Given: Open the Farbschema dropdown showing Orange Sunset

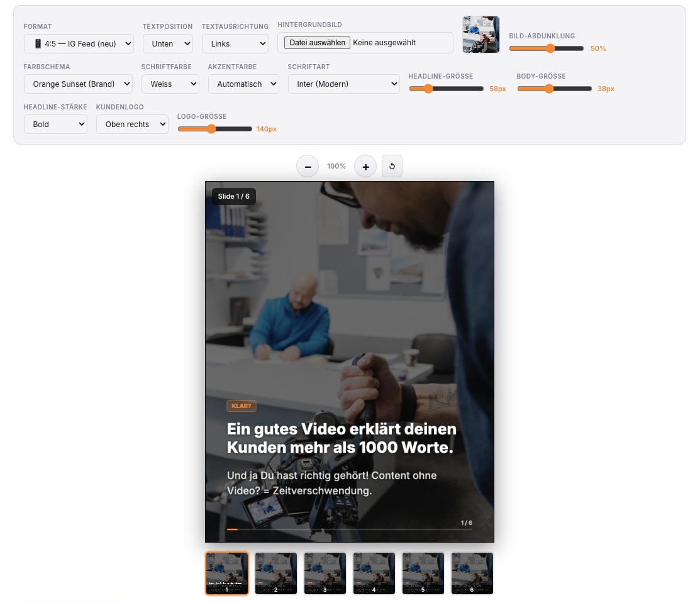Looking at the screenshot, I should [x=78, y=84].
